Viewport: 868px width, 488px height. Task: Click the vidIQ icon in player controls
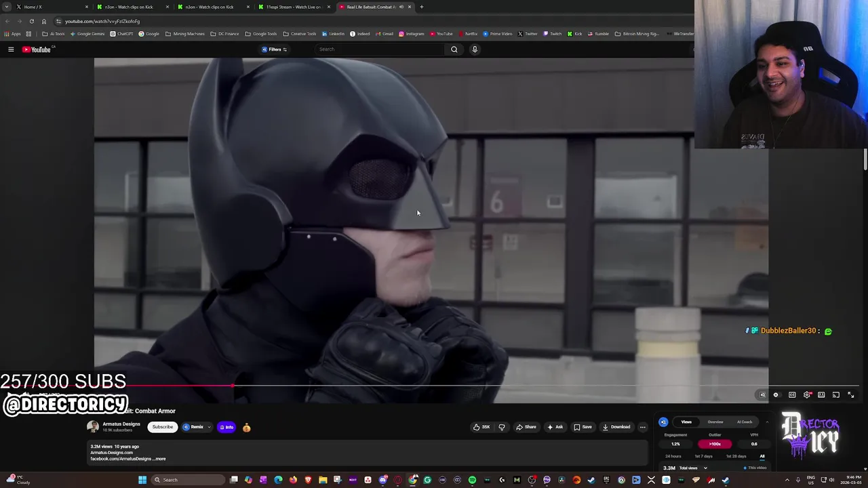pos(762,395)
